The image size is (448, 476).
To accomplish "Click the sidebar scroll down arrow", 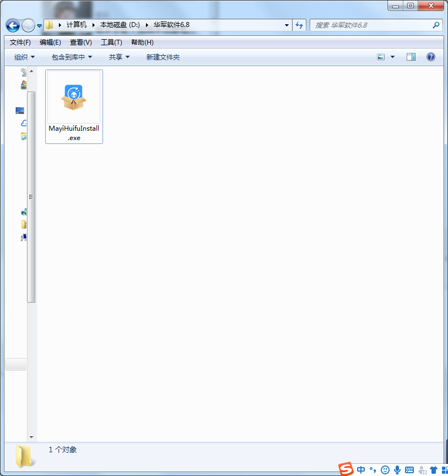I will (31, 437).
